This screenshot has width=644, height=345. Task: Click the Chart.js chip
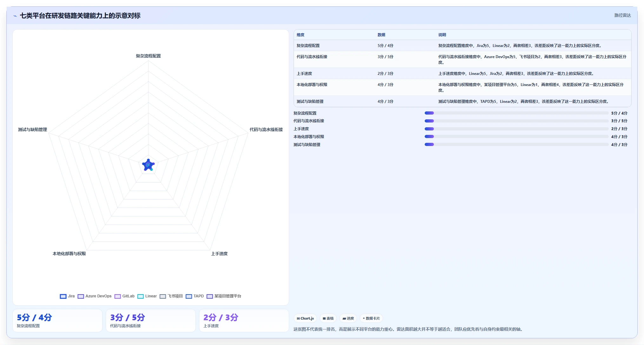(x=305, y=318)
